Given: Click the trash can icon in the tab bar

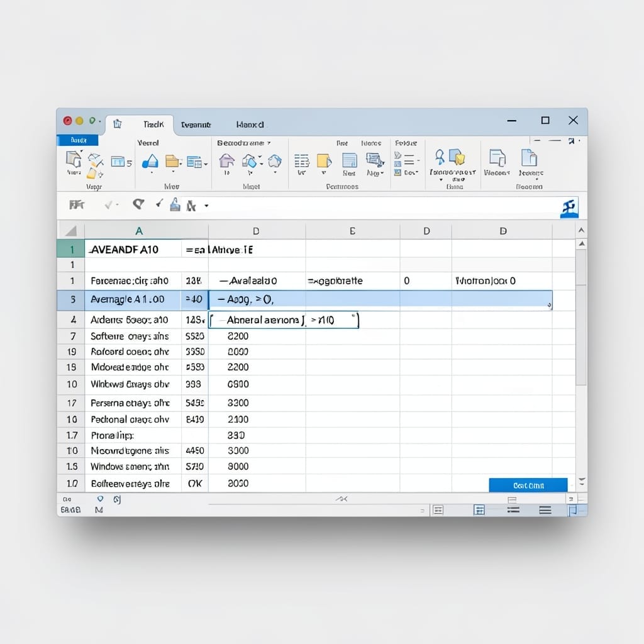Looking at the screenshot, I should [x=118, y=124].
